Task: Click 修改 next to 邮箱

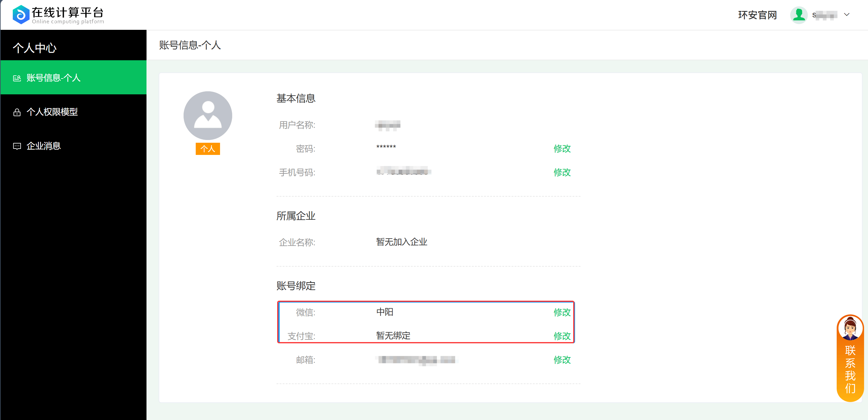Action: tap(561, 360)
